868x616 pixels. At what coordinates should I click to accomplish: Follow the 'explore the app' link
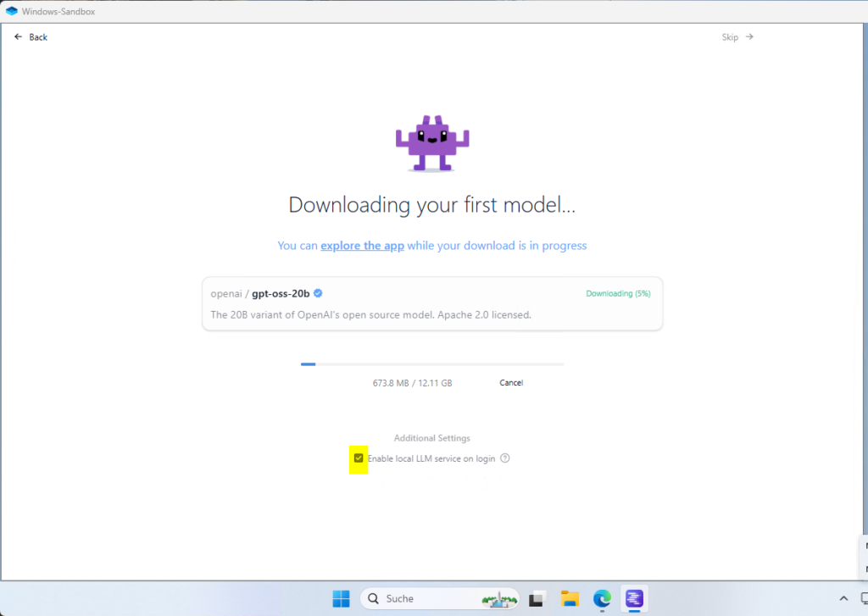362,246
